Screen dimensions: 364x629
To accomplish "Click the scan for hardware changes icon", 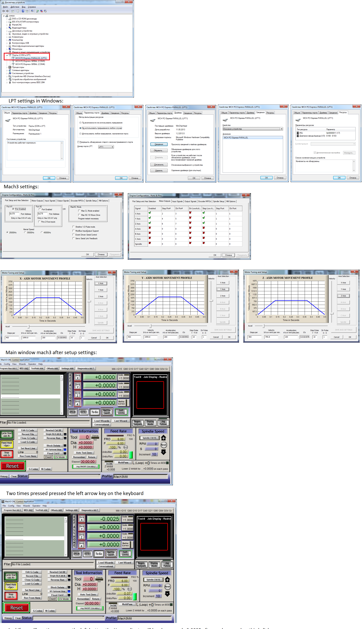I will pos(32,11).
